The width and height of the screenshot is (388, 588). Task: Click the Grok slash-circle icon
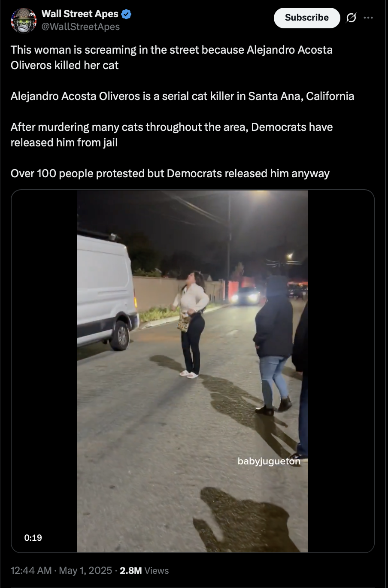pyautogui.click(x=351, y=18)
